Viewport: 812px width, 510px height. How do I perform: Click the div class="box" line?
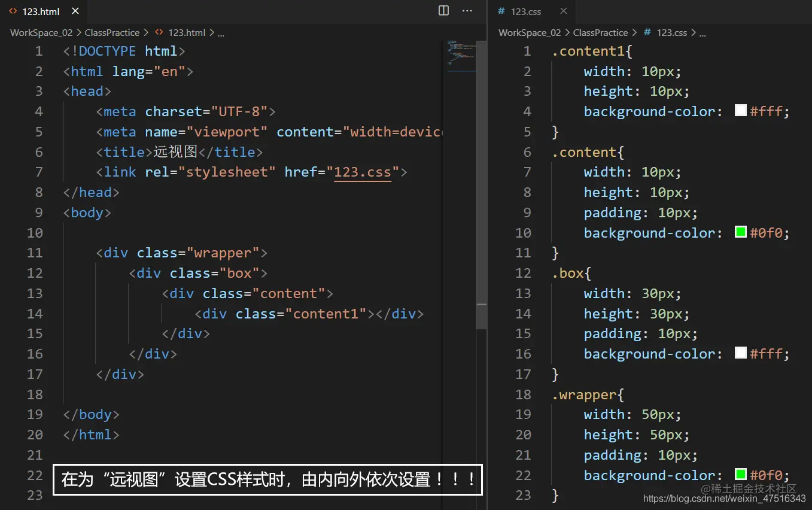click(198, 273)
